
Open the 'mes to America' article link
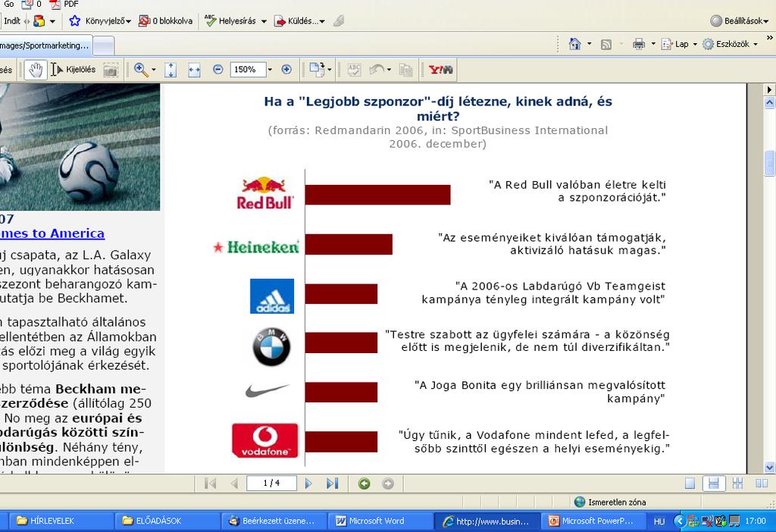click(x=52, y=233)
